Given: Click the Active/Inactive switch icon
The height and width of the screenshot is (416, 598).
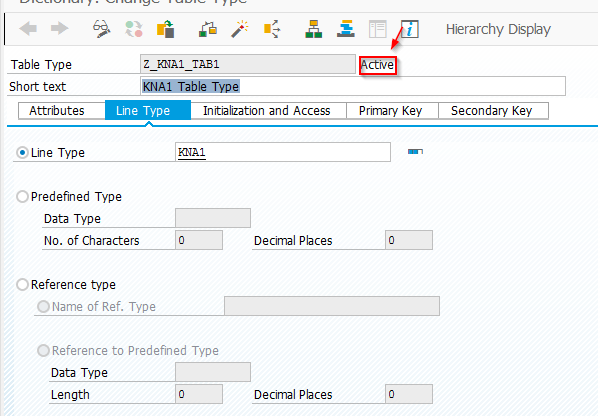Looking at the screenshot, I should [133, 29].
